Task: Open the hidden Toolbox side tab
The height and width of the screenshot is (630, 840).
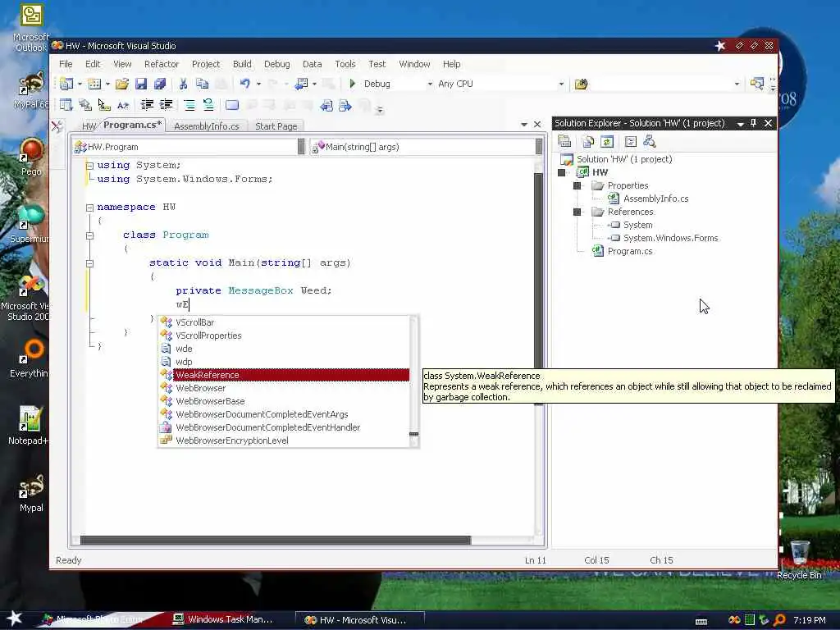Action: tap(57, 127)
